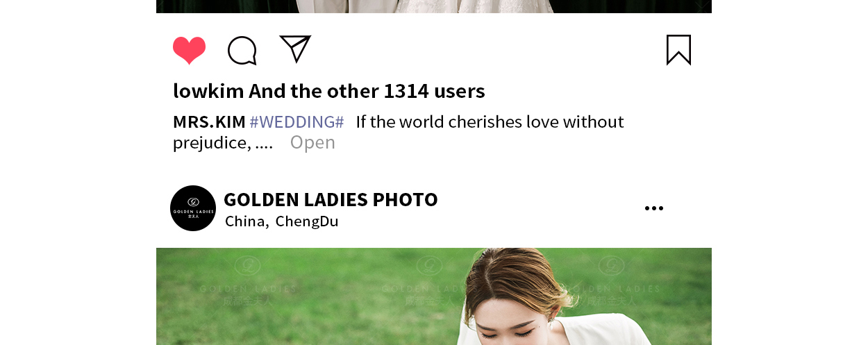Expand the caption with the Open link

click(312, 142)
